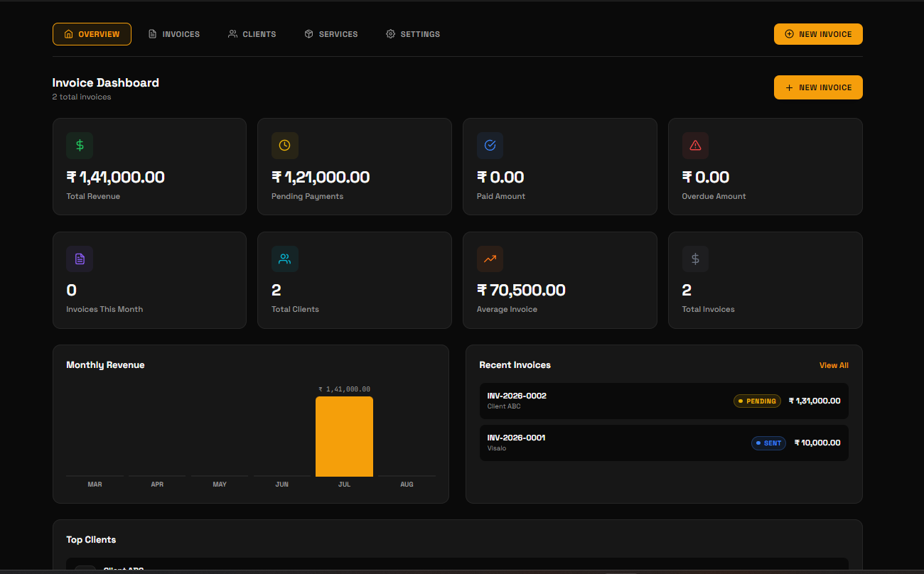Click the ₹ 1,31,000.00 invoice amount
924x574 pixels.
815,401
